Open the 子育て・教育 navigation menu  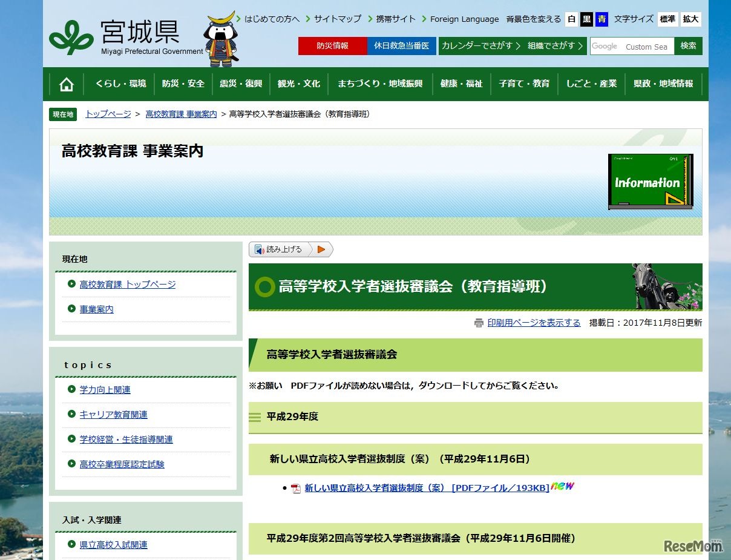tap(524, 84)
